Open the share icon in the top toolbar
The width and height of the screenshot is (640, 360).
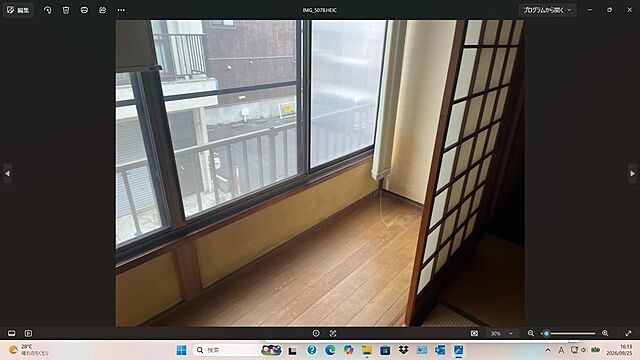[102, 10]
